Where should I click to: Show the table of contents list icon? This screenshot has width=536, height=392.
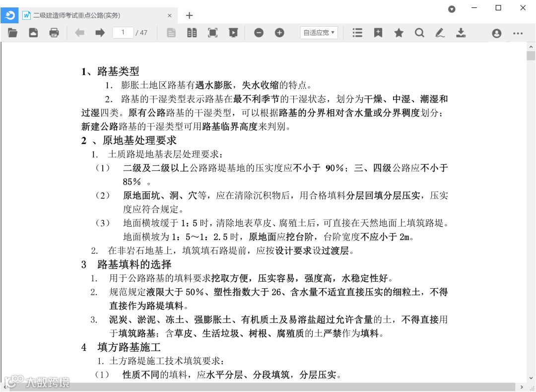tap(357, 33)
